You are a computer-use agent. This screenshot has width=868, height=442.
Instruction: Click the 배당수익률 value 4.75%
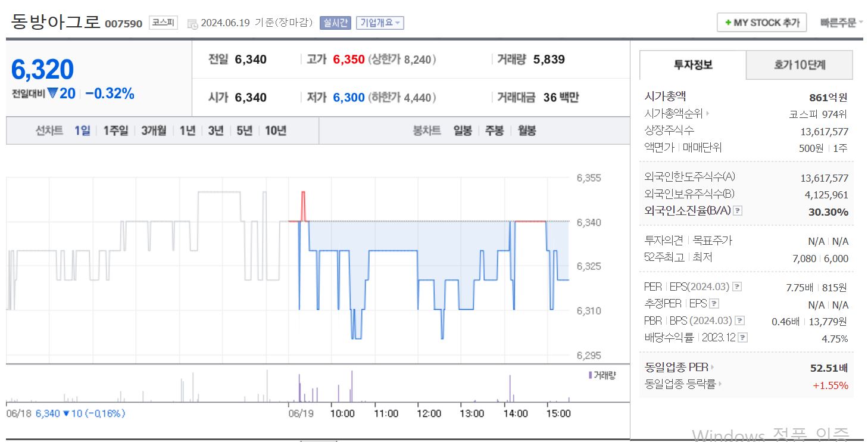click(x=835, y=338)
